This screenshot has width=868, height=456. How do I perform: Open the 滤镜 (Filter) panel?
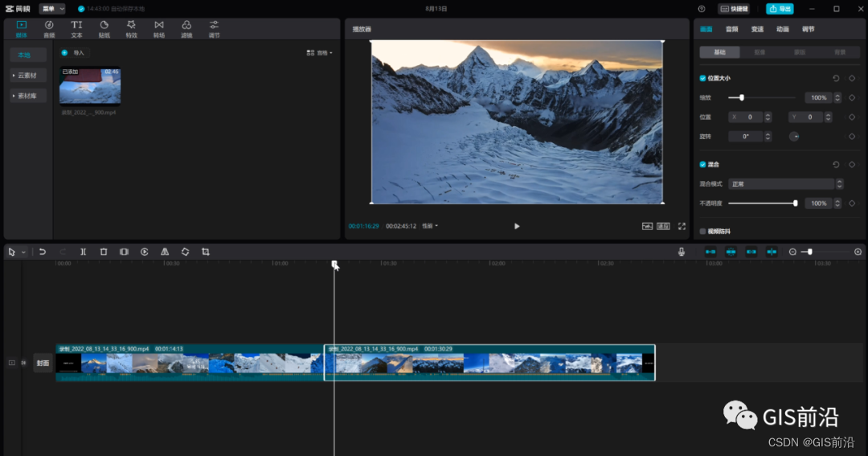[186, 29]
